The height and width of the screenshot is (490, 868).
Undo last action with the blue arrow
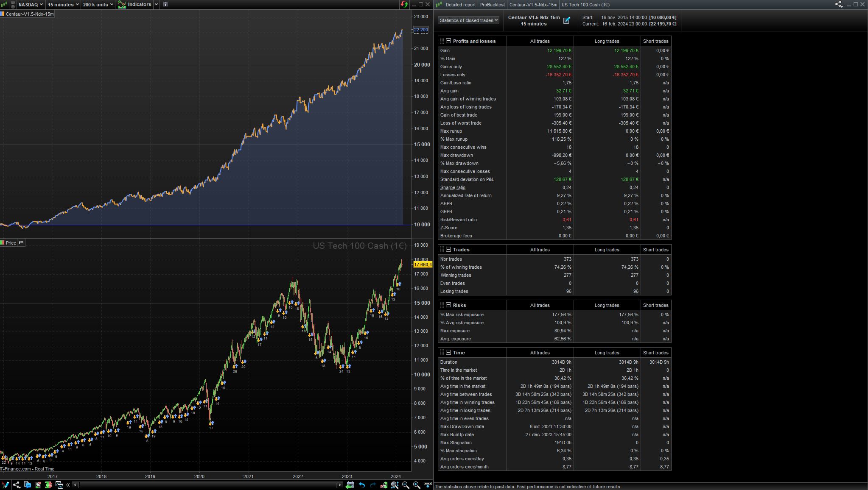pos(362,485)
